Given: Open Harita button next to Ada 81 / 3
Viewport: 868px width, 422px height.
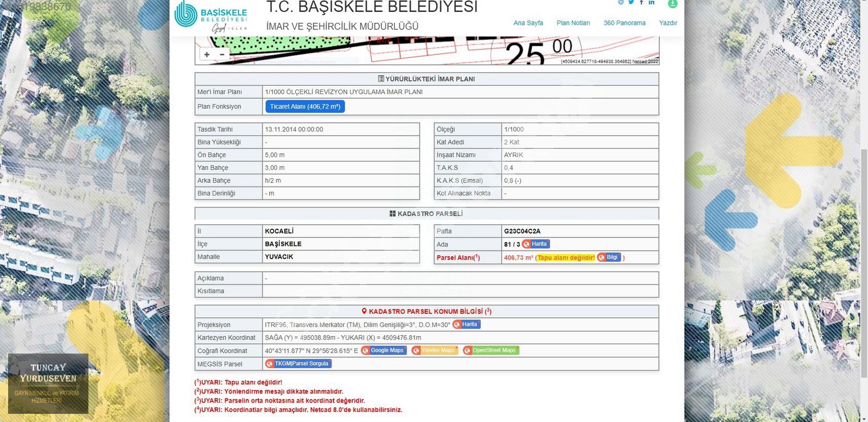Looking at the screenshot, I should (536, 244).
